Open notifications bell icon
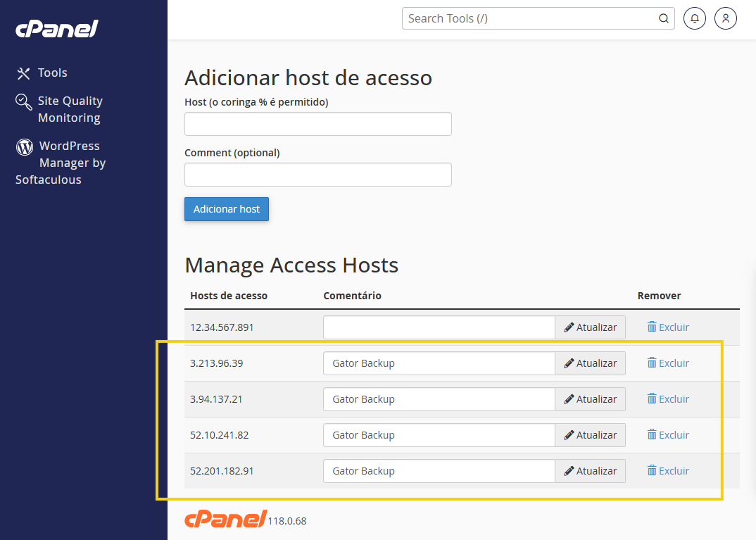 [x=694, y=18]
